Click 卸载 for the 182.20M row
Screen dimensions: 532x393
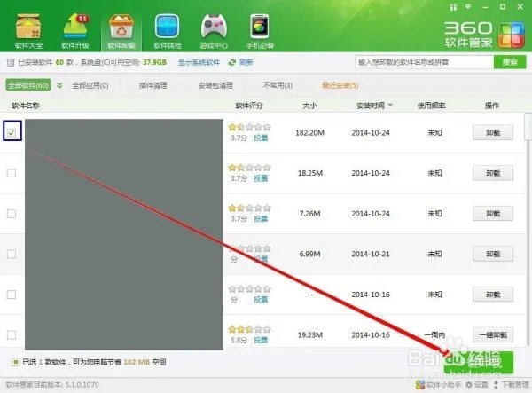493,133
